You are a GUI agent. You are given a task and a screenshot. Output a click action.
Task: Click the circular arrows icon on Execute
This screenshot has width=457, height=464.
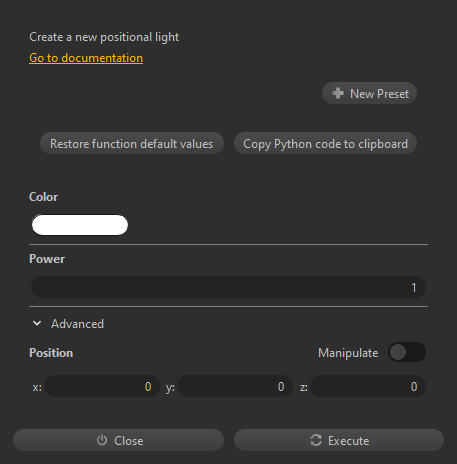click(316, 440)
